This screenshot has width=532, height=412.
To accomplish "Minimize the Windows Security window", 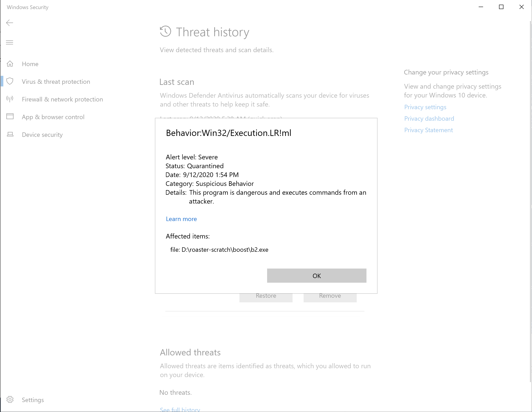I will pos(481,7).
